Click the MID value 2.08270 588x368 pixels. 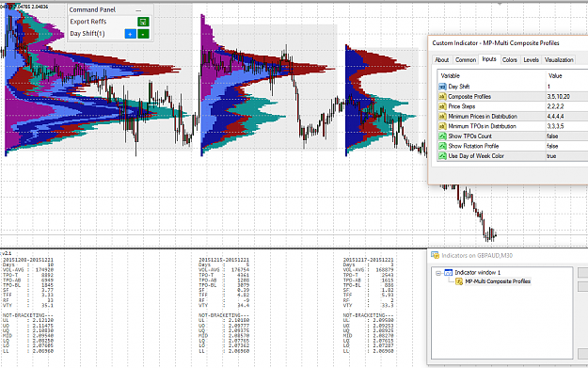tap(383, 336)
